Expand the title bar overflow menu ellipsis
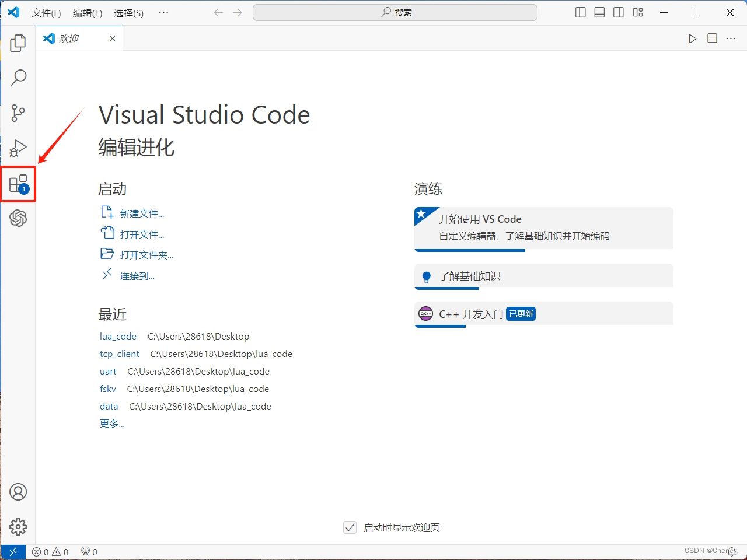 click(x=163, y=12)
